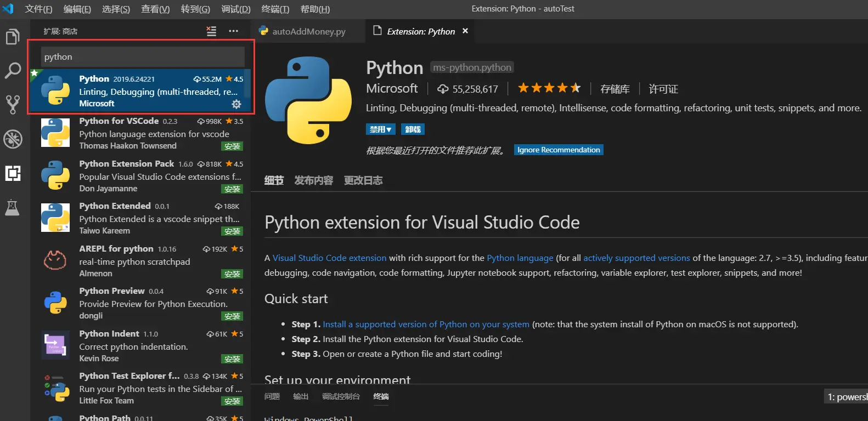868x421 pixels.
Task: Install the Python for VSCode extension
Action: (x=232, y=146)
